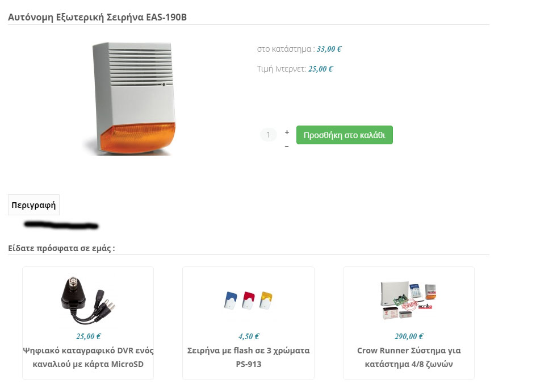Viewport: 536px width, 392px height.
Task: Click the Είδατε πρόσφατα σε εμάς heading
Action: (61, 248)
